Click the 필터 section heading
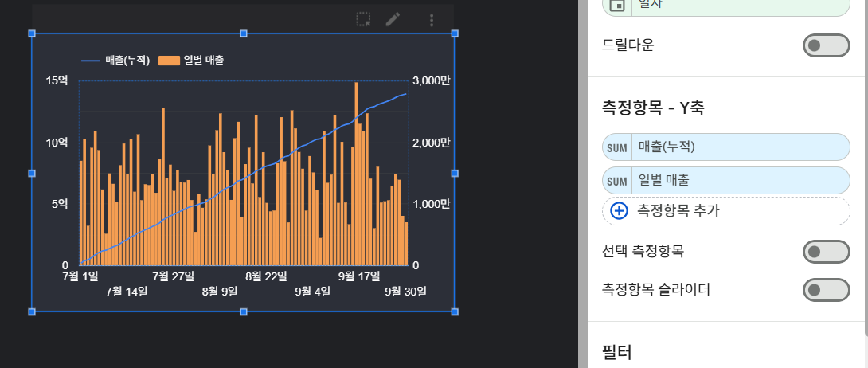The width and height of the screenshot is (868, 368). pos(616,352)
